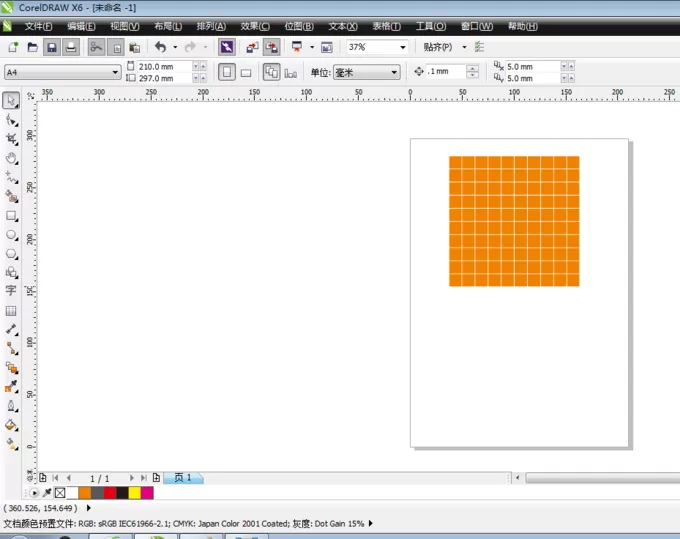Click the Save icon in toolbar
This screenshot has width=680, height=539.
52,47
